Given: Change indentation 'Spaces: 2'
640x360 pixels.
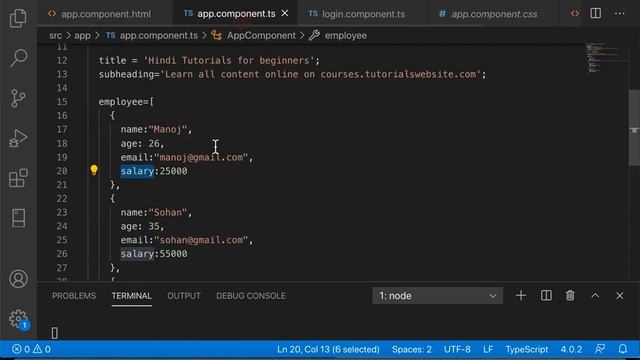Looking at the screenshot, I should (x=411, y=349).
